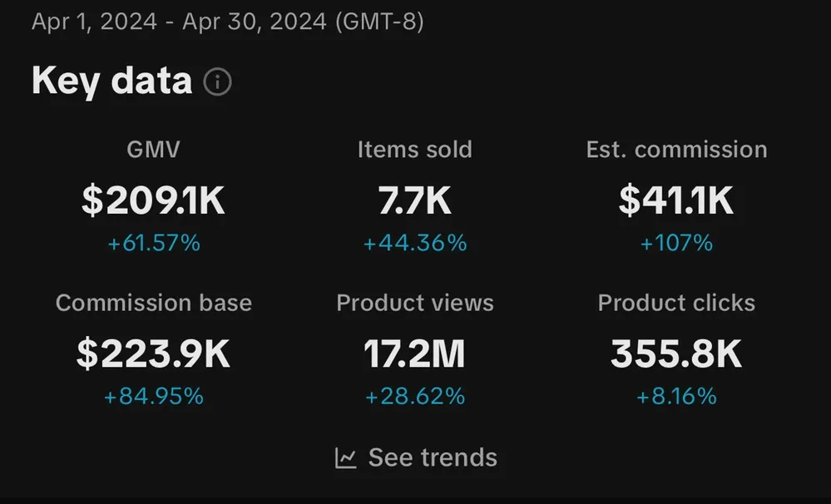Open the Est. commission $41.1K value
This screenshot has width=831, height=504.
(676, 200)
